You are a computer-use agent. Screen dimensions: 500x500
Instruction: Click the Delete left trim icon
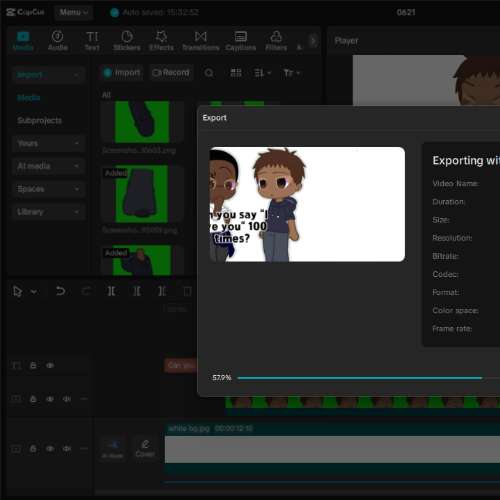137,291
